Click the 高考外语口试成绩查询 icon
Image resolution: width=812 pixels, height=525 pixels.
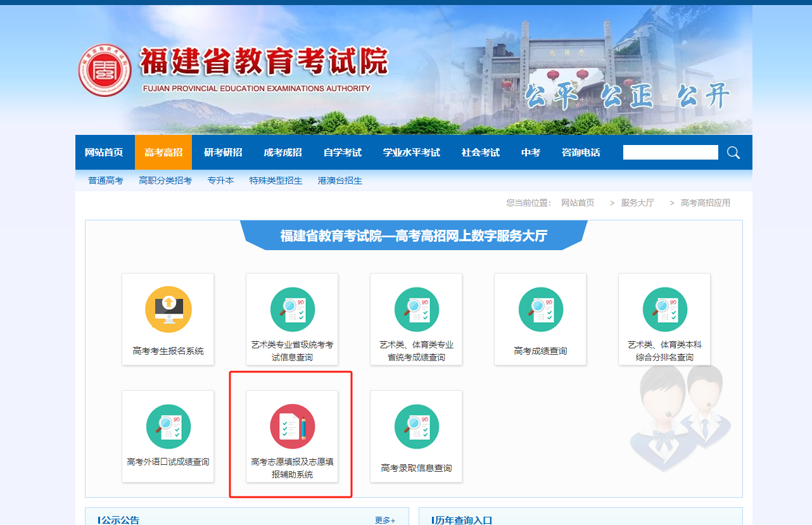[x=168, y=427]
